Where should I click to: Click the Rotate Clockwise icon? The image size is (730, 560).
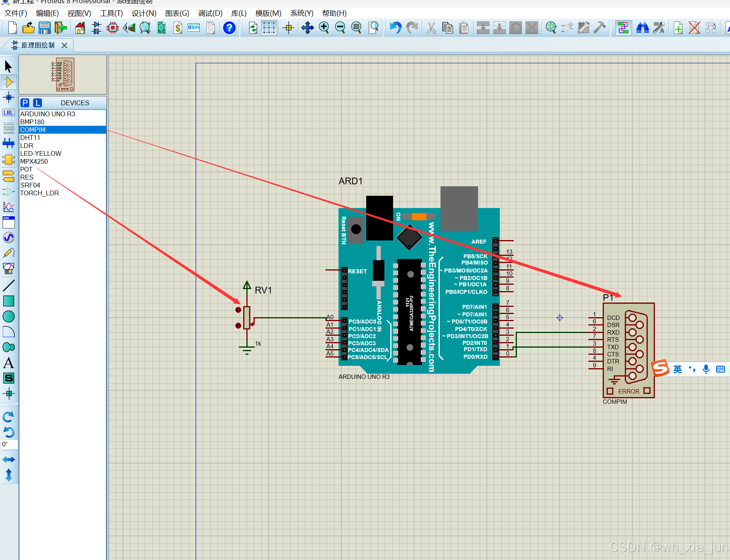point(8,417)
